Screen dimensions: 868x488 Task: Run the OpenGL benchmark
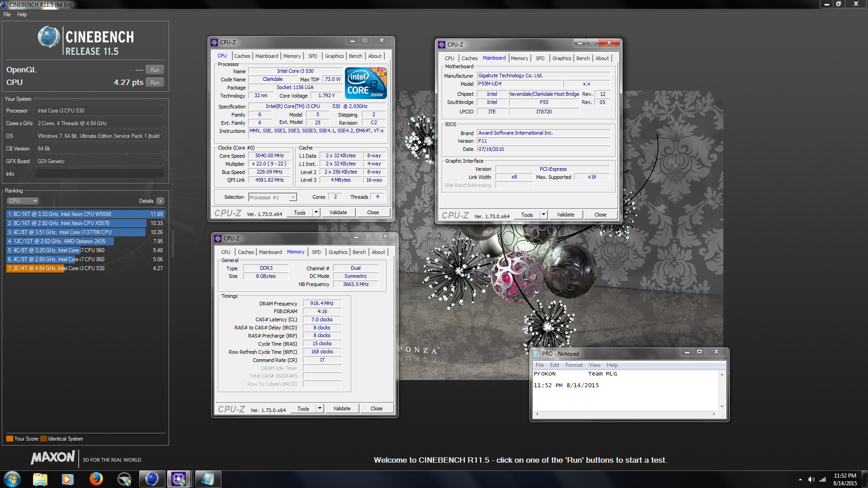click(x=155, y=70)
